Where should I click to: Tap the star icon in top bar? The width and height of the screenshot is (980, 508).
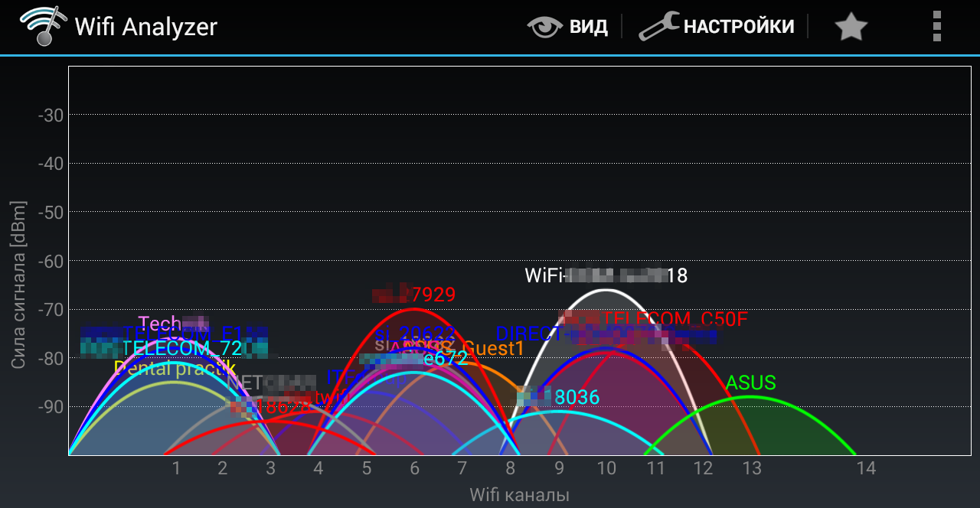tap(851, 27)
